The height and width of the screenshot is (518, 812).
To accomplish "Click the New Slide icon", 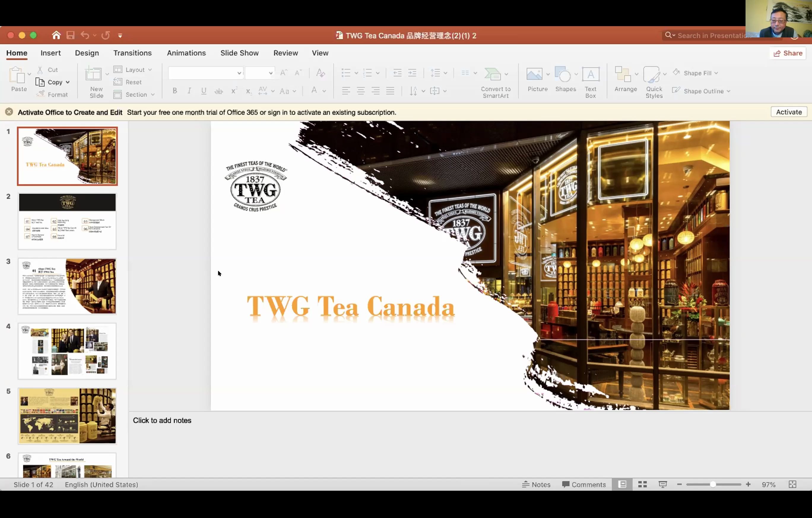I will click(93, 74).
